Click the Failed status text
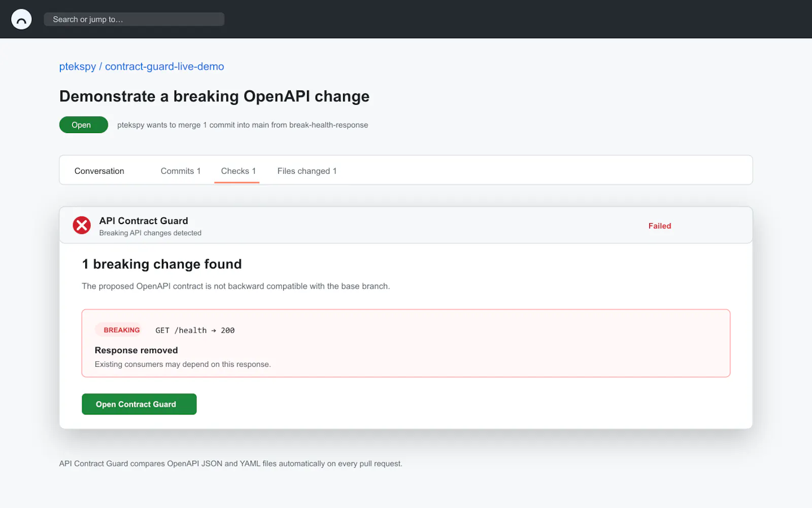This screenshot has height=508, width=812. [660, 226]
